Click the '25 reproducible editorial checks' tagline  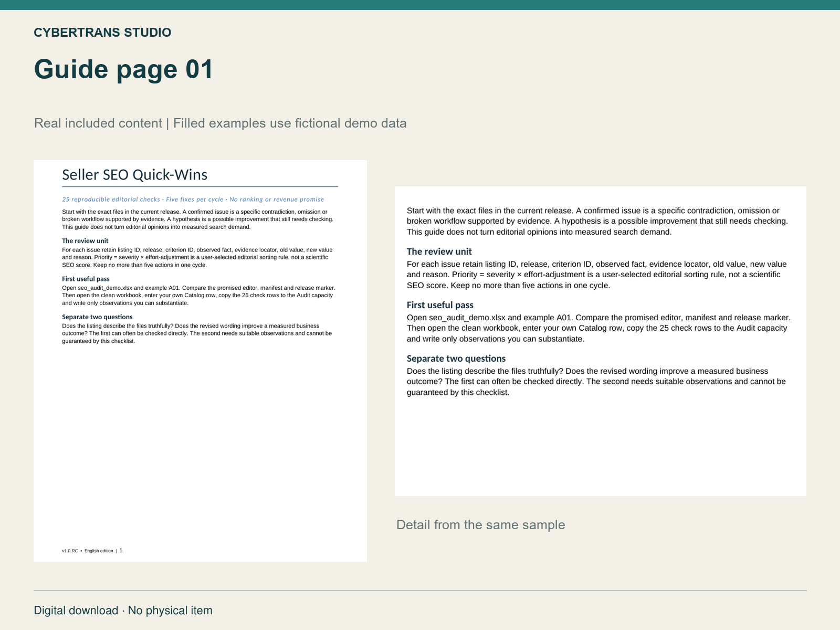pos(193,199)
